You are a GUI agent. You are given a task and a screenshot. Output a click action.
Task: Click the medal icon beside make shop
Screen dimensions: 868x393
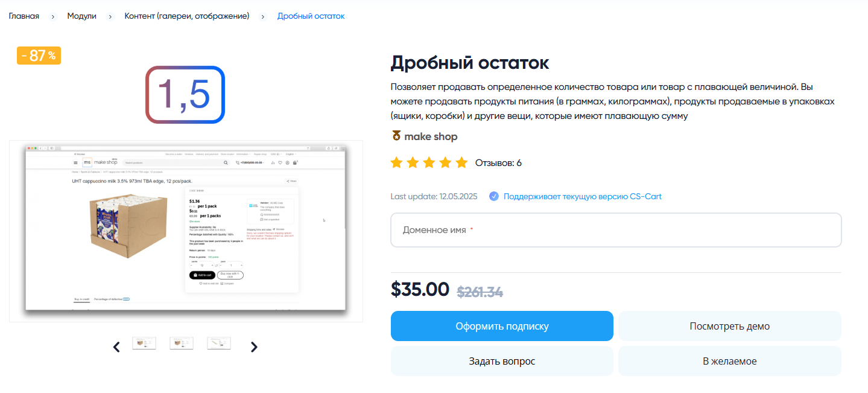(x=396, y=136)
